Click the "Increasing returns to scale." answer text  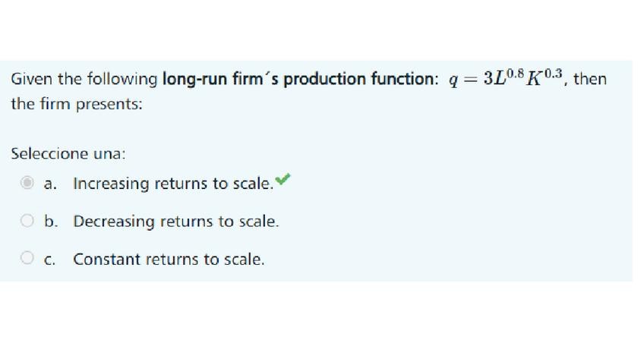tap(172, 184)
